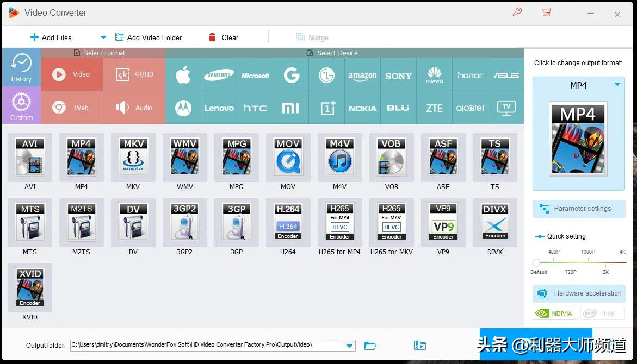Expand the MP4 output format dropdown

tap(617, 84)
